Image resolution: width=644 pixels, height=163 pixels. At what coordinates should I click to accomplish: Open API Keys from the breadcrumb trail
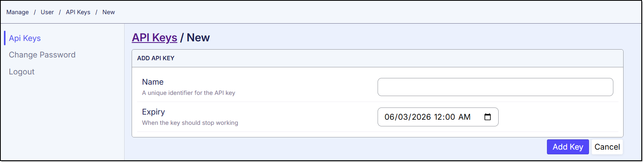[x=78, y=12]
